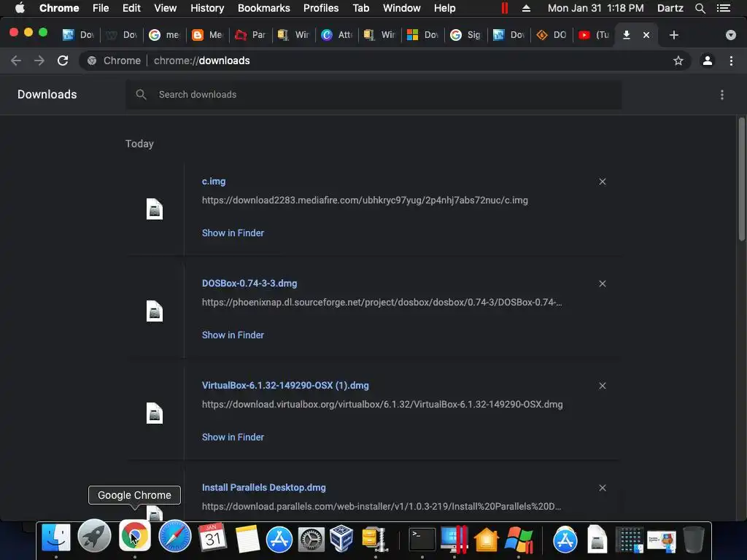The image size is (747, 560).
Task: Open Windows flag VM icon in Dock
Action: (519, 539)
